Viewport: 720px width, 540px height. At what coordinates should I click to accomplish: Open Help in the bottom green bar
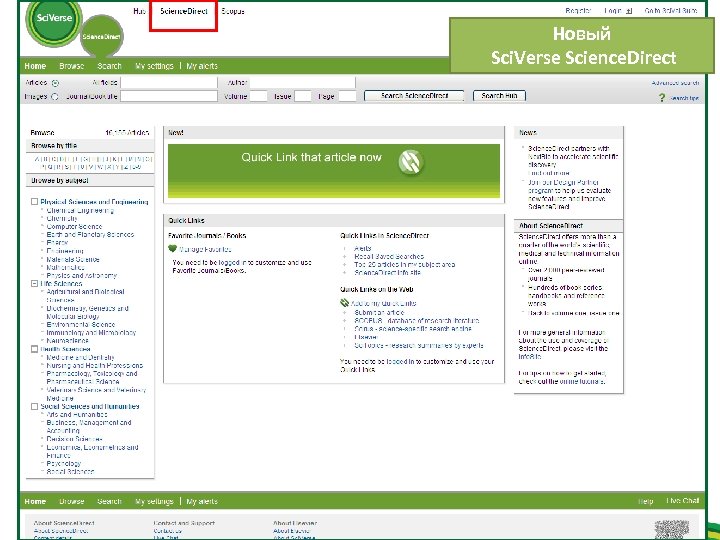tap(646, 501)
